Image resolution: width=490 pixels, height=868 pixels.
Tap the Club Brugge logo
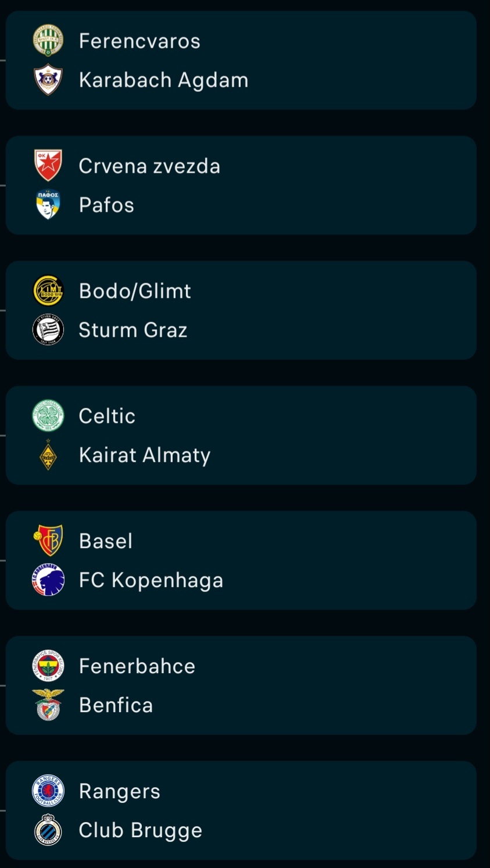(x=48, y=830)
